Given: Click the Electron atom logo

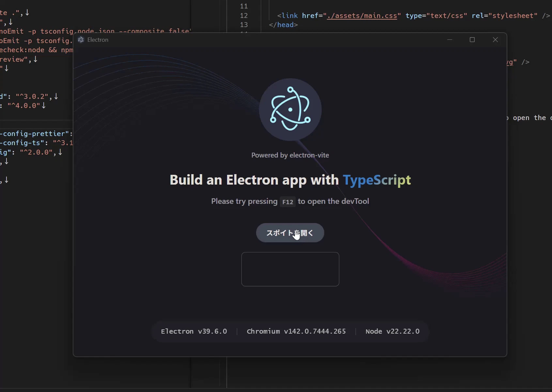Looking at the screenshot, I should pos(290,110).
